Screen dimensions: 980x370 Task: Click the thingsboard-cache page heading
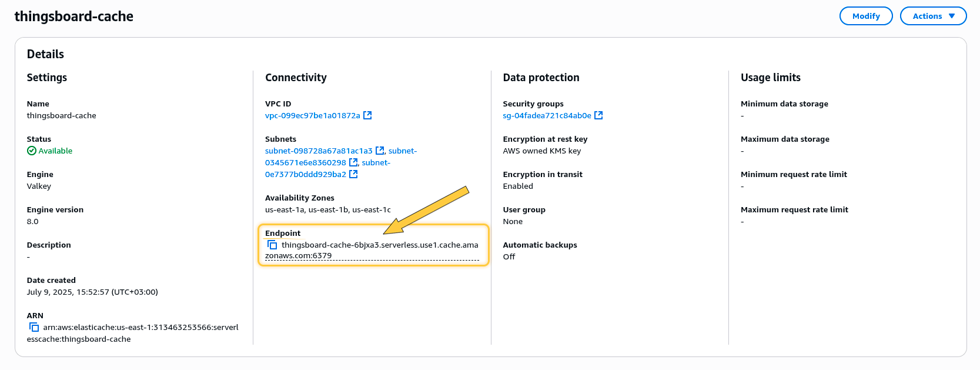click(73, 16)
